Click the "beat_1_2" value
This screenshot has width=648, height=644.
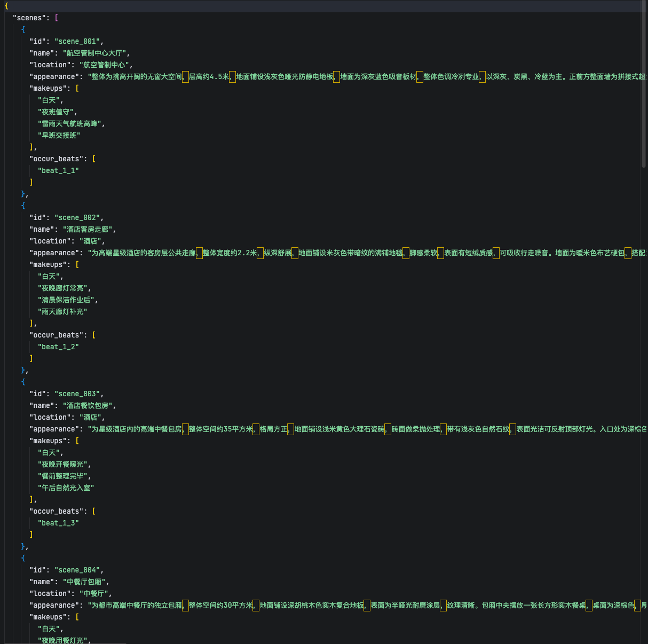point(58,347)
